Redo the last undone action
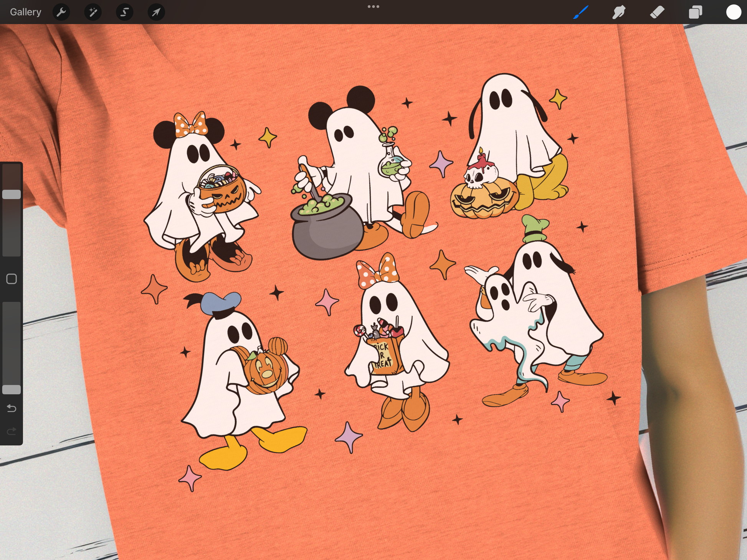 (12, 431)
